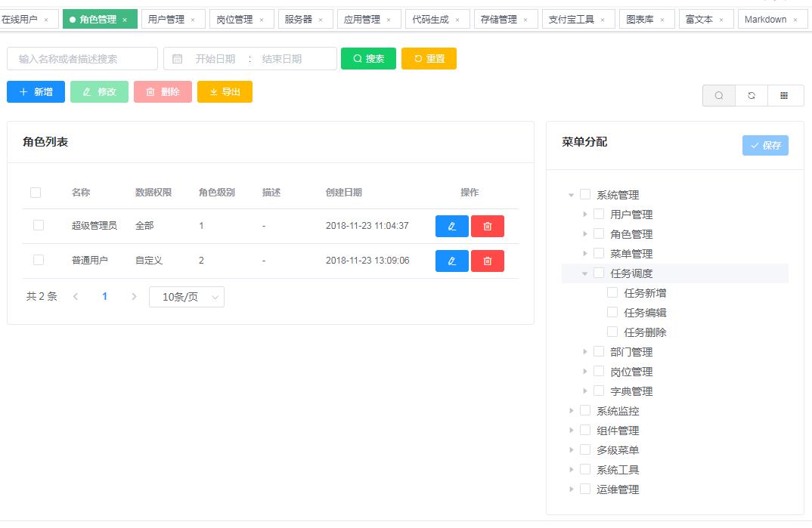812x528 pixels.
Task: Switch to the 用户管理 tab
Action: click(166, 20)
